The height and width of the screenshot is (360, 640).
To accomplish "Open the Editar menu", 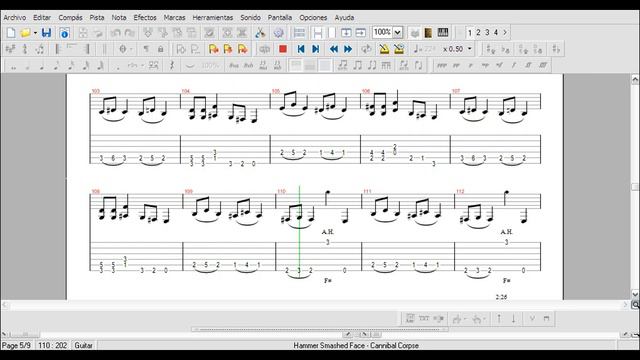I will click(42, 18).
